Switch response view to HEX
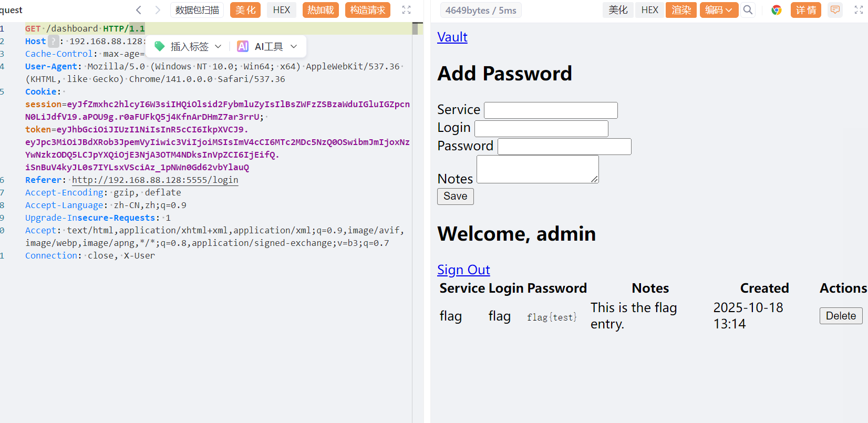Screen dimensions: 868x423 click(x=649, y=10)
